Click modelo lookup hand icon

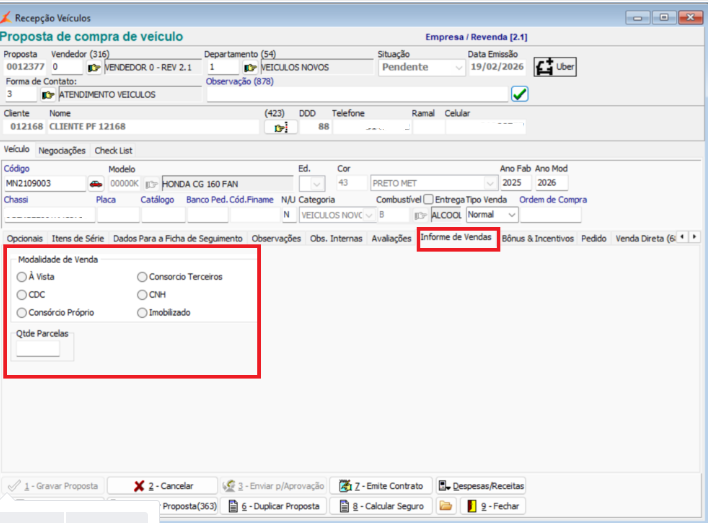click(151, 184)
